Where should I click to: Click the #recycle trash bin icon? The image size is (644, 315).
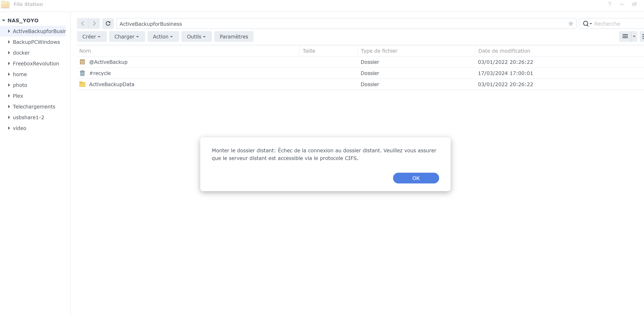click(x=82, y=73)
